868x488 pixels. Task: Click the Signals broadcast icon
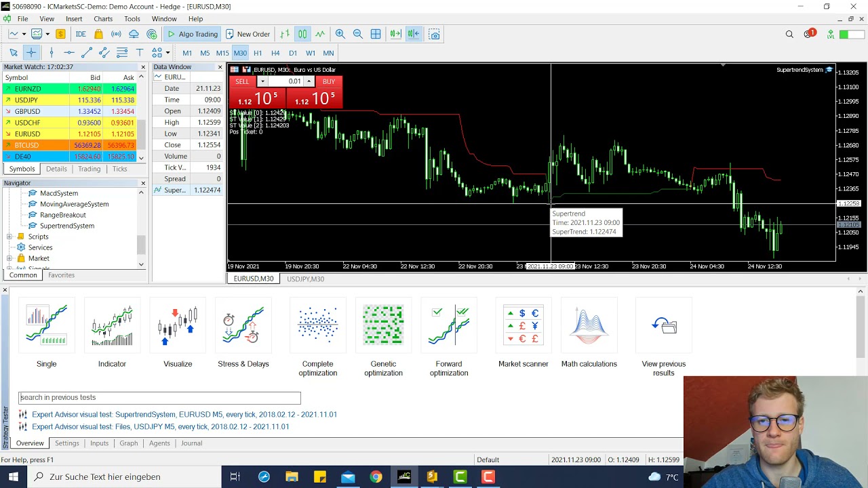pos(116,34)
